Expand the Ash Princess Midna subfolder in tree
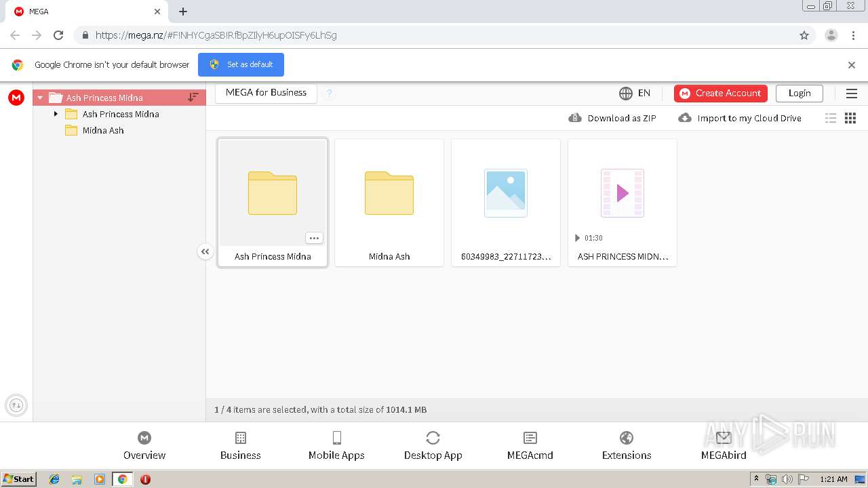Screen dimensions: 868x488 pyautogui.click(x=56, y=114)
